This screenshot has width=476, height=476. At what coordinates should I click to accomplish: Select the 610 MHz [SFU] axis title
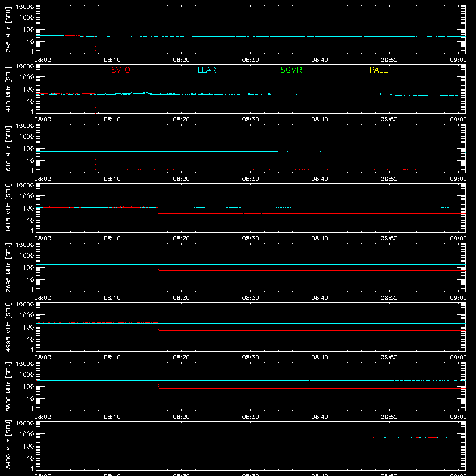click(x=8, y=149)
